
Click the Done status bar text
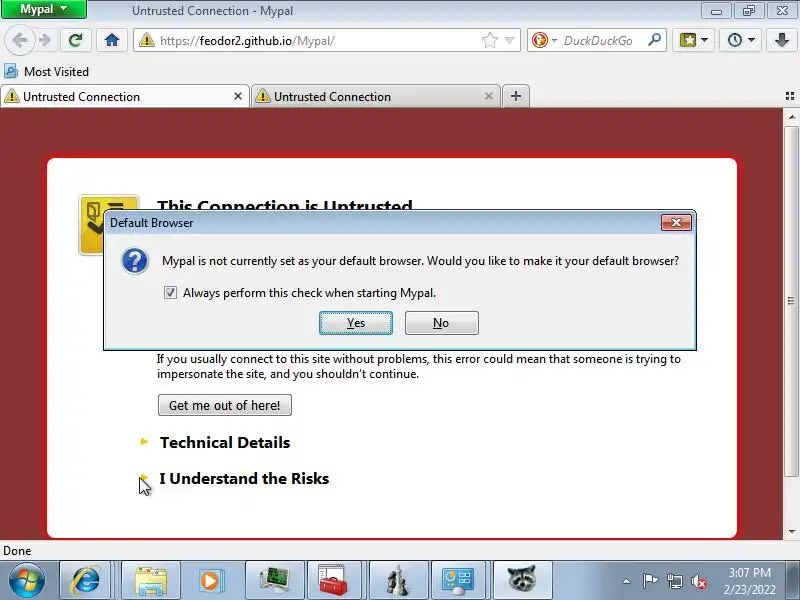pos(17,551)
